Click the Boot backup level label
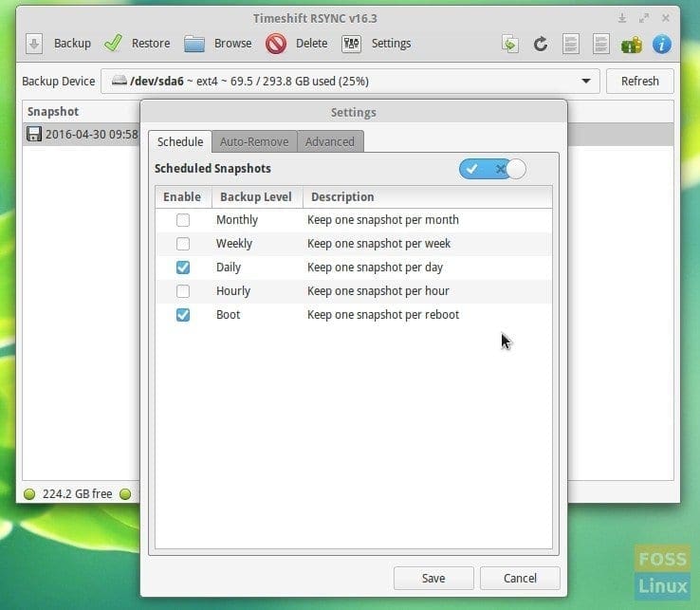This screenshot has height=610, width=700. (x=229, y=314)
